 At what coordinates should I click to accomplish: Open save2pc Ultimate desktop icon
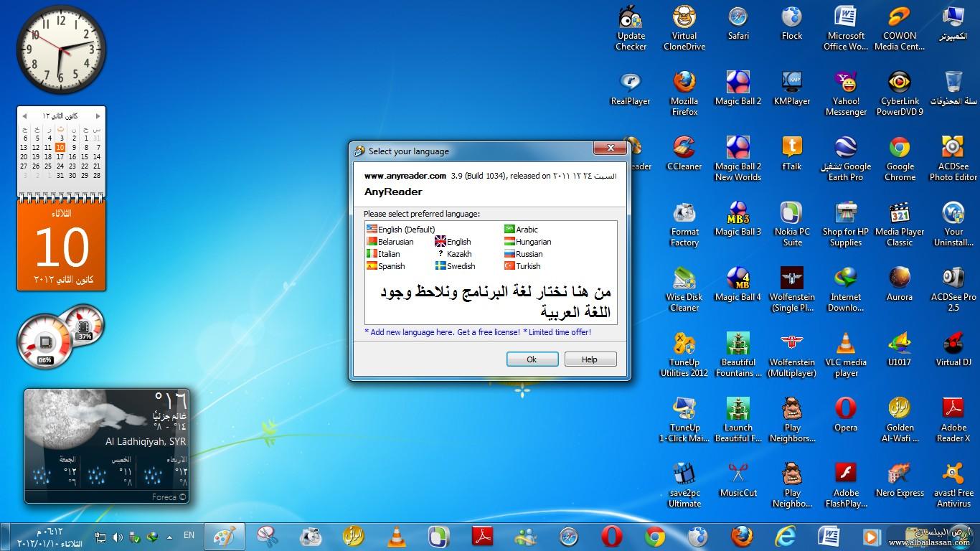pos(684,486)
